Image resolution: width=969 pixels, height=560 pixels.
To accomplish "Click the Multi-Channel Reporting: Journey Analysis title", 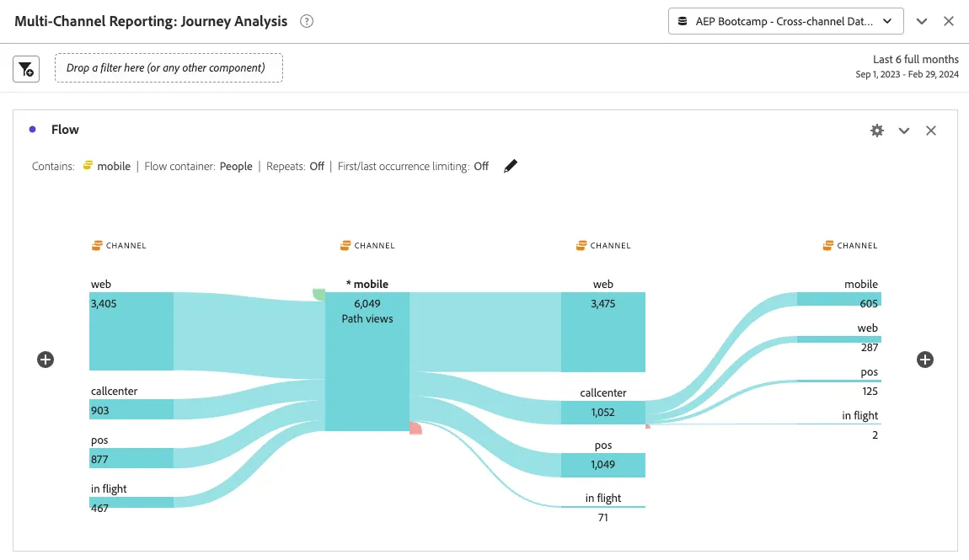I will (x=151, y=22).
